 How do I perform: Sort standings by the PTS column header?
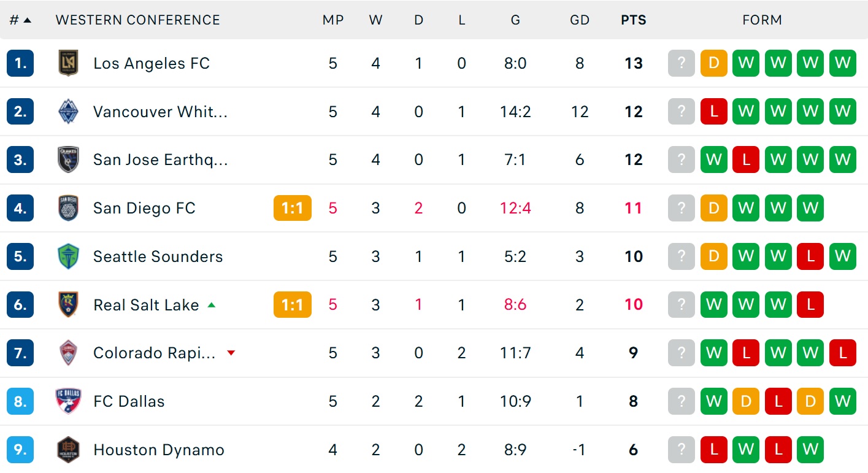point(633,20)
